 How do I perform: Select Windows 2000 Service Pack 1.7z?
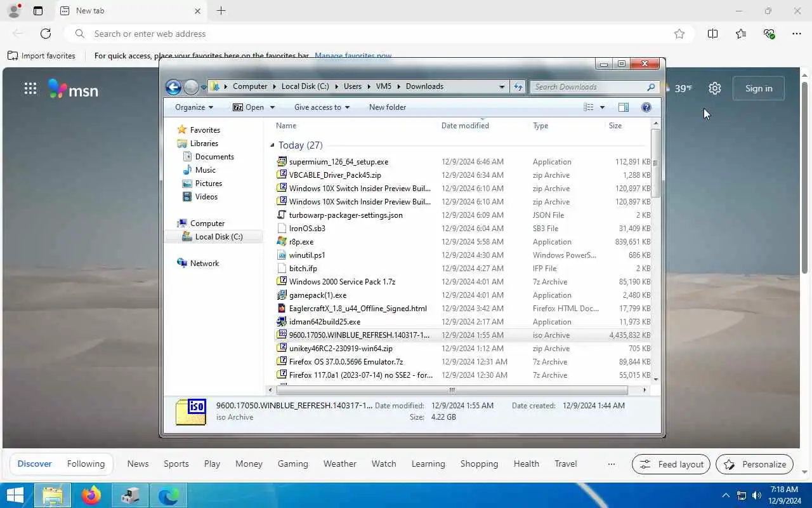tap(342, 281)
